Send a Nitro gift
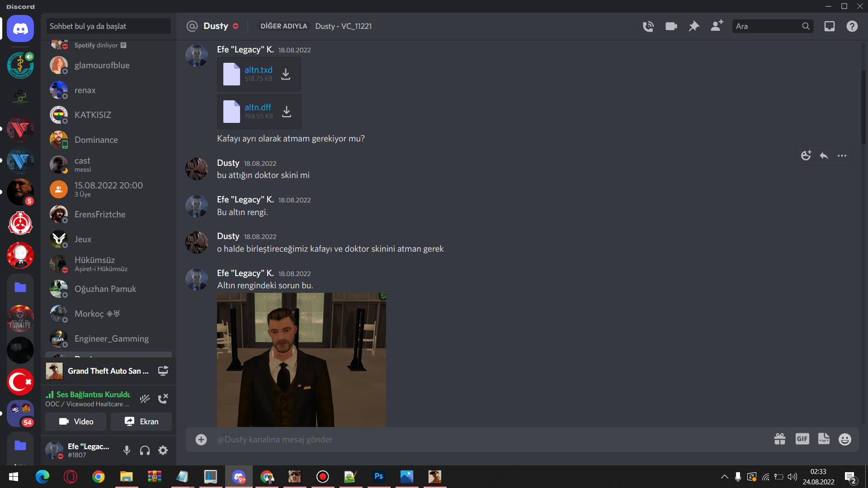The width and height of the screenshot is (868, 488). [780, 439]
